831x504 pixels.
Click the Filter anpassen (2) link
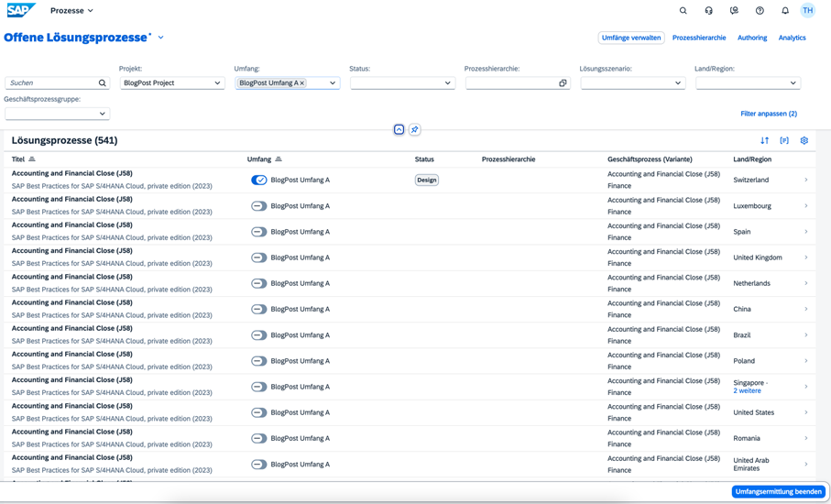click(768, 114)
